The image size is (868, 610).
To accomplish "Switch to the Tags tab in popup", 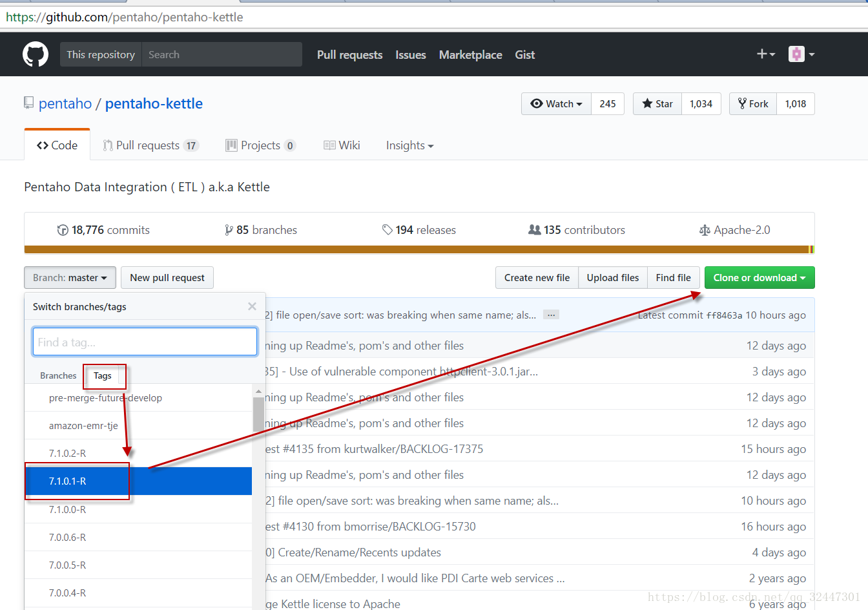I will click(103, 375).
